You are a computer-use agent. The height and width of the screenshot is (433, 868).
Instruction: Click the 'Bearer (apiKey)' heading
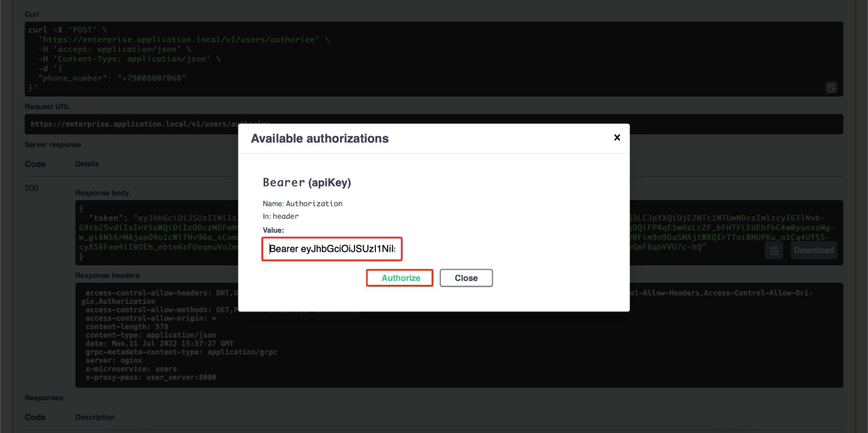(x=307, y=182)
